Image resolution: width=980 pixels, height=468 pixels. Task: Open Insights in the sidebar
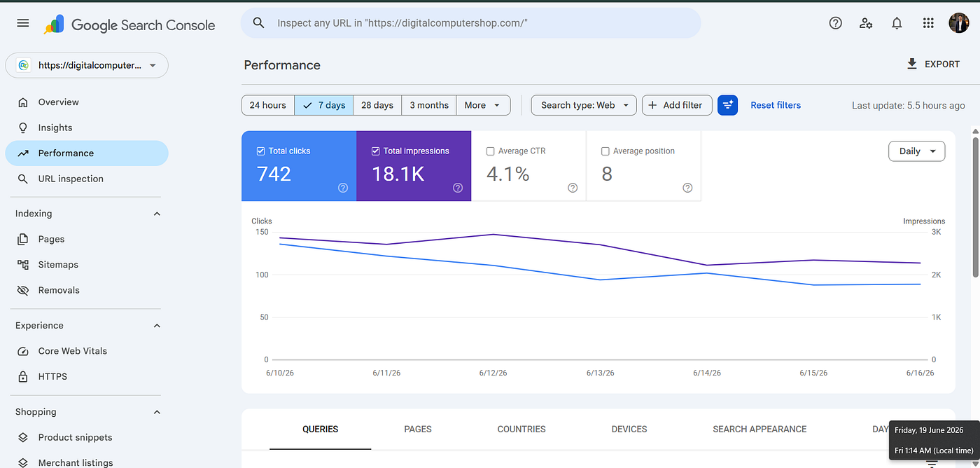pos(87,128)
